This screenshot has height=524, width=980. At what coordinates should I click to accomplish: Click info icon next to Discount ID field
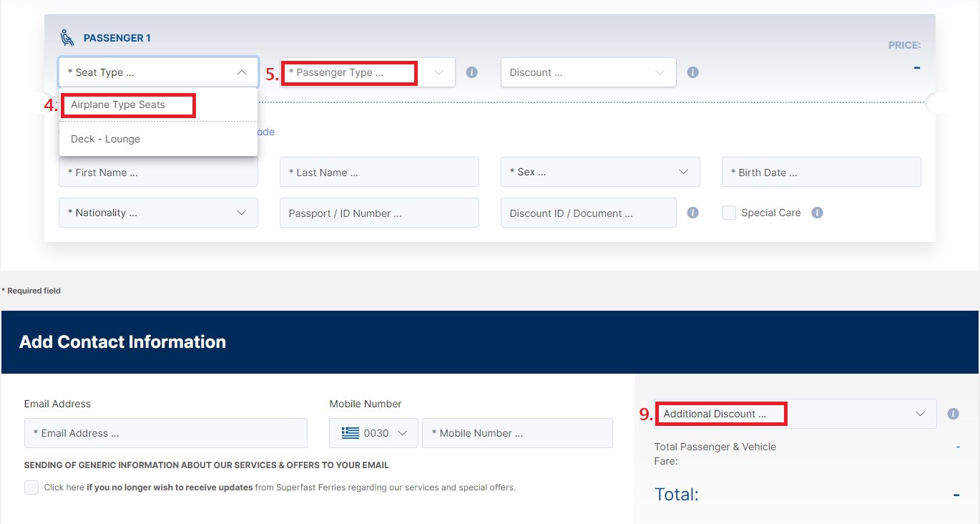point(692,213)
